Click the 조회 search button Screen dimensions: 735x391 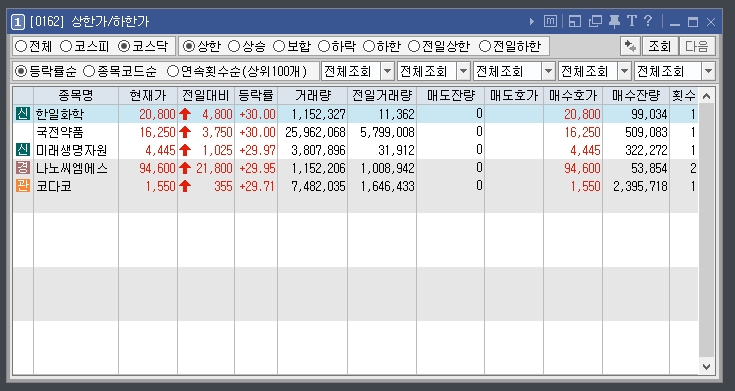(x=660, y=46)
